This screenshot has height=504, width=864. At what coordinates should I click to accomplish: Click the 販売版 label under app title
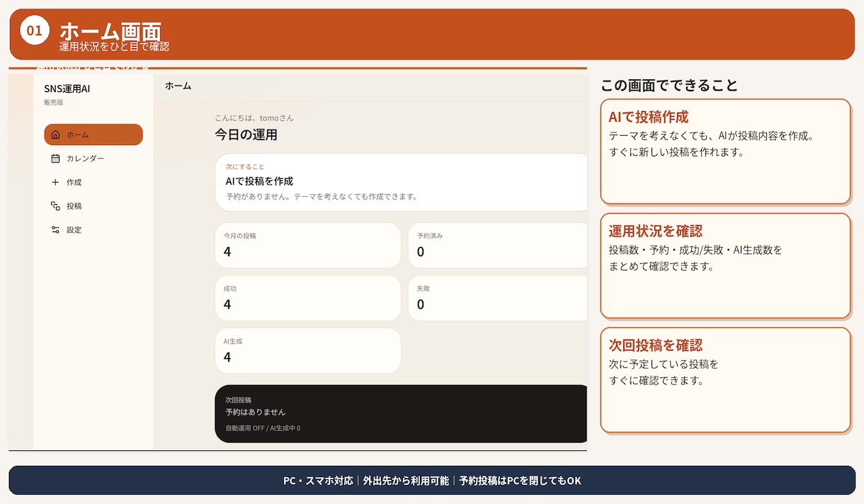pos(54,103)
